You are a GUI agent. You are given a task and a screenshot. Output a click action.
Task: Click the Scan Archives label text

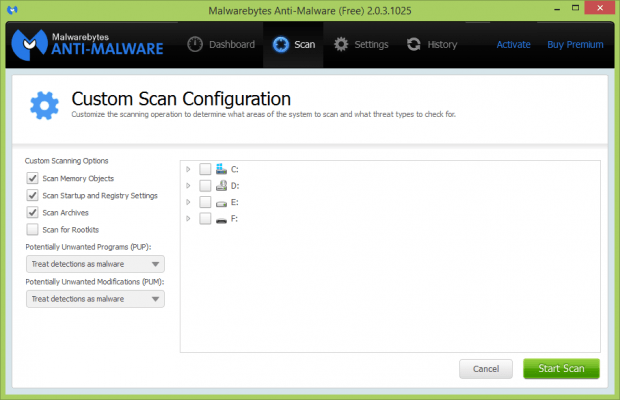point(66,213)
